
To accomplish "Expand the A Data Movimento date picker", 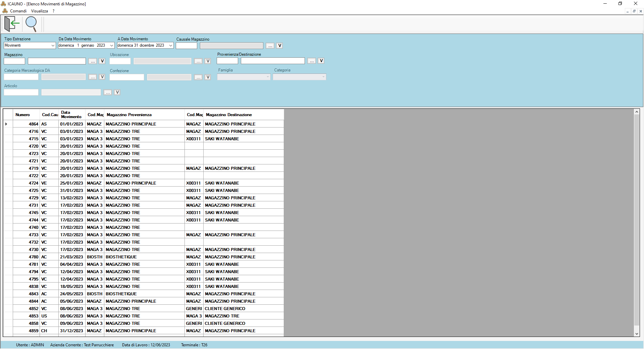I will (x=170, y=46).
